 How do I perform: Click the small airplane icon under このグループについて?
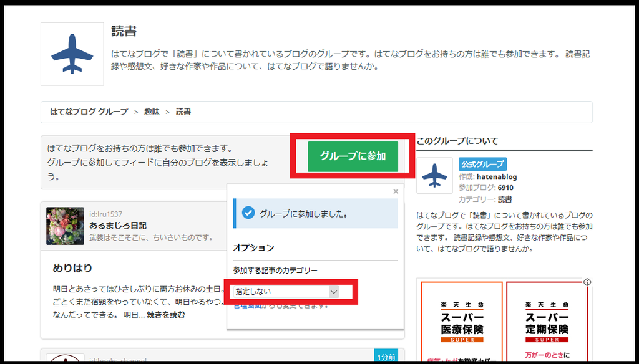coord(434,176)
